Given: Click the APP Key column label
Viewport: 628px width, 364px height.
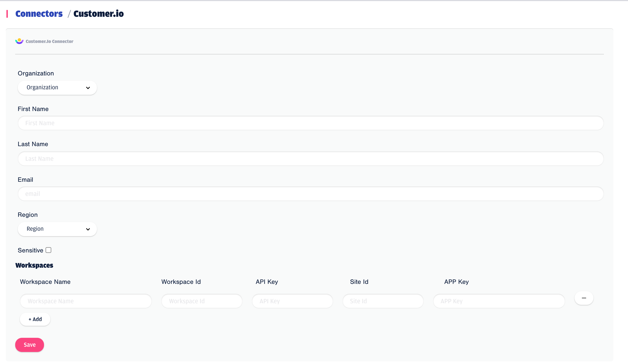Looking at the screenshot, I should (x=456, y=282).
